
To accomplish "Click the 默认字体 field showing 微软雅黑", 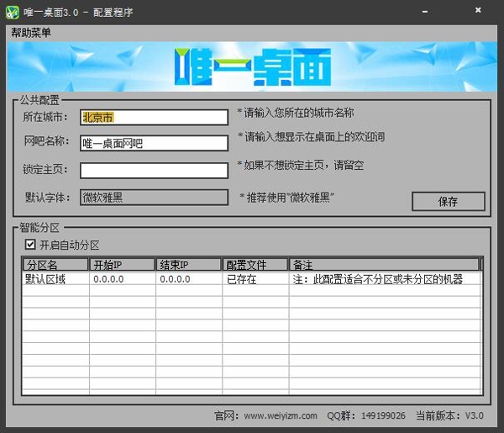I will [154, 198].
